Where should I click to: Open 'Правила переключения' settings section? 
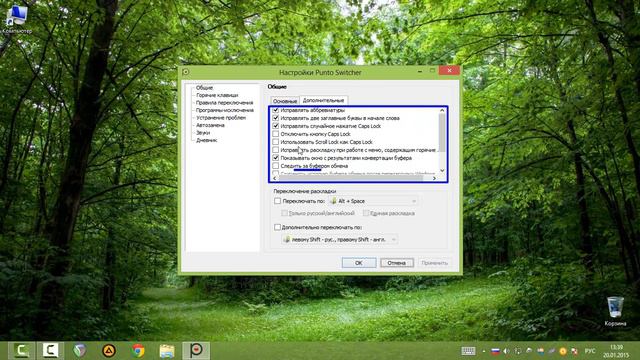pyautogui.click(x=224, y=103)
